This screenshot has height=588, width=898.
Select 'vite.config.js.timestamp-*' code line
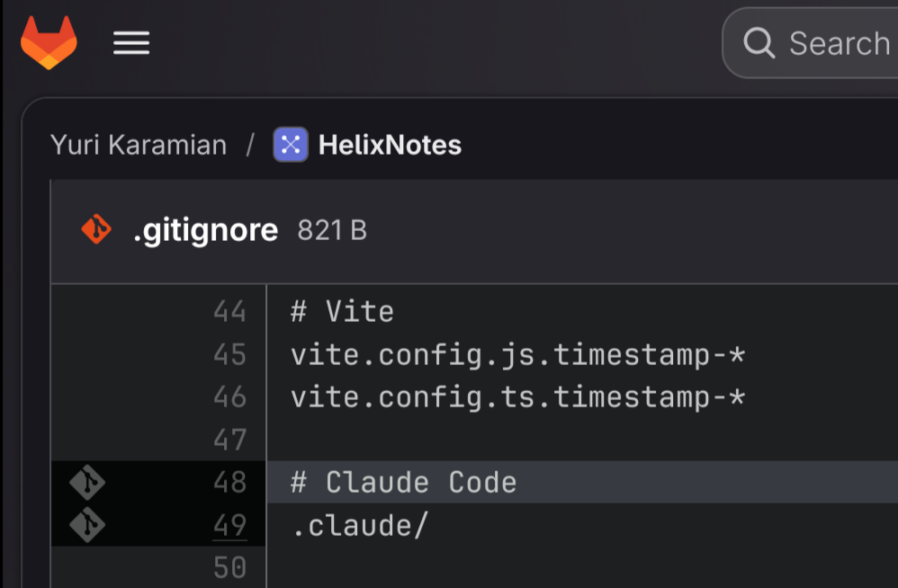[x=517, y=354]
